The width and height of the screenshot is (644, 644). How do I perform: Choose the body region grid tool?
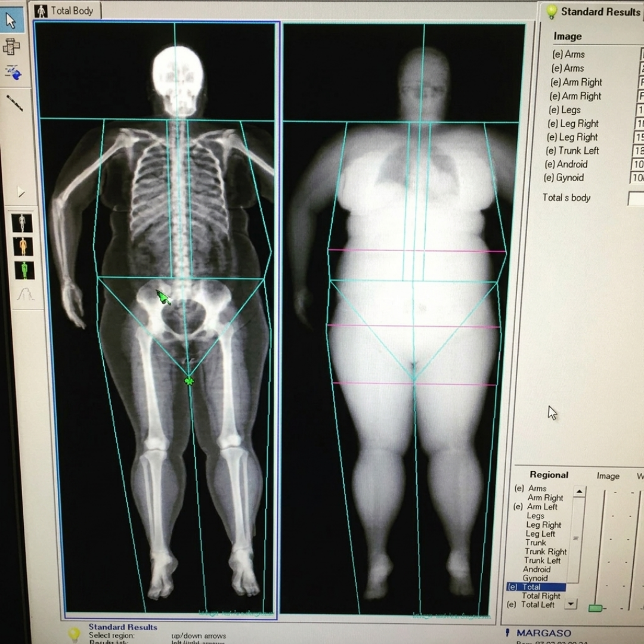click(11, 47)
